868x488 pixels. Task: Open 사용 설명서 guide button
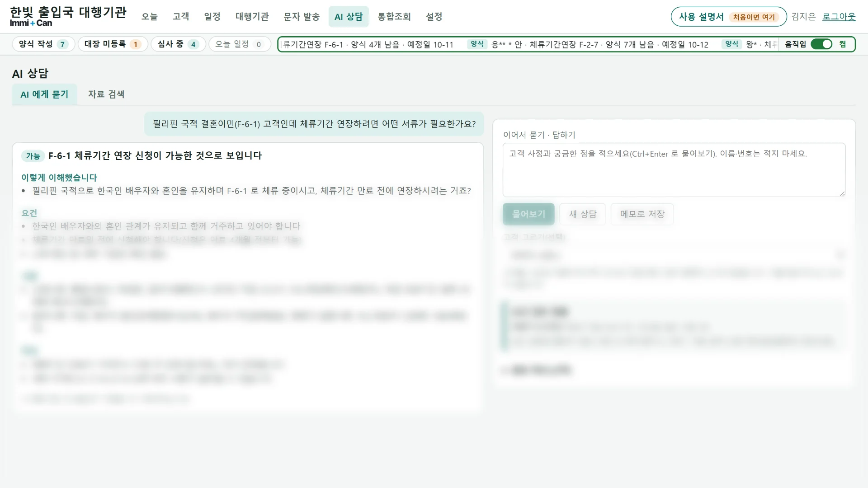click(728, 17)
